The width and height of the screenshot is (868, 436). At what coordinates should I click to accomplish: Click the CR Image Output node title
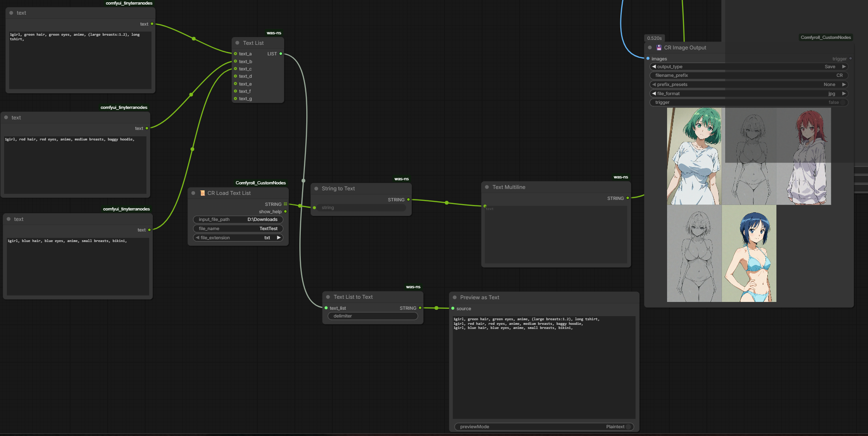[685, 48]
